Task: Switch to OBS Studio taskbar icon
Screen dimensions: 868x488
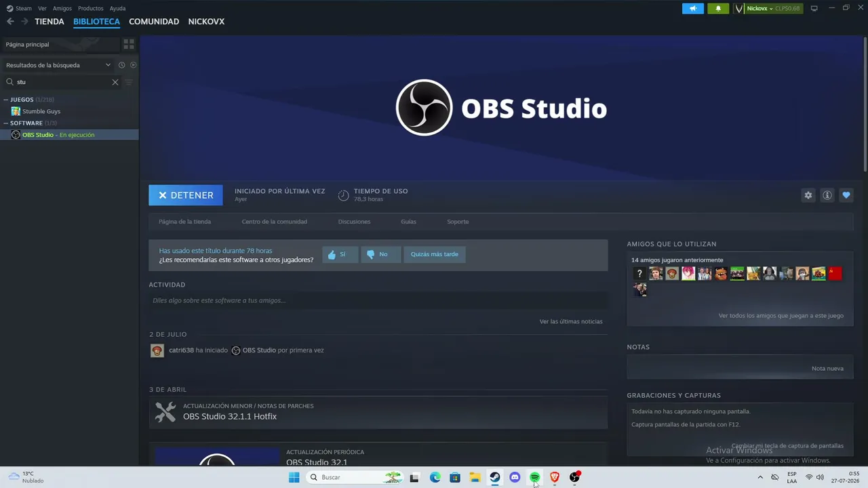Action: pyautogui.click(x=574, y=477)
